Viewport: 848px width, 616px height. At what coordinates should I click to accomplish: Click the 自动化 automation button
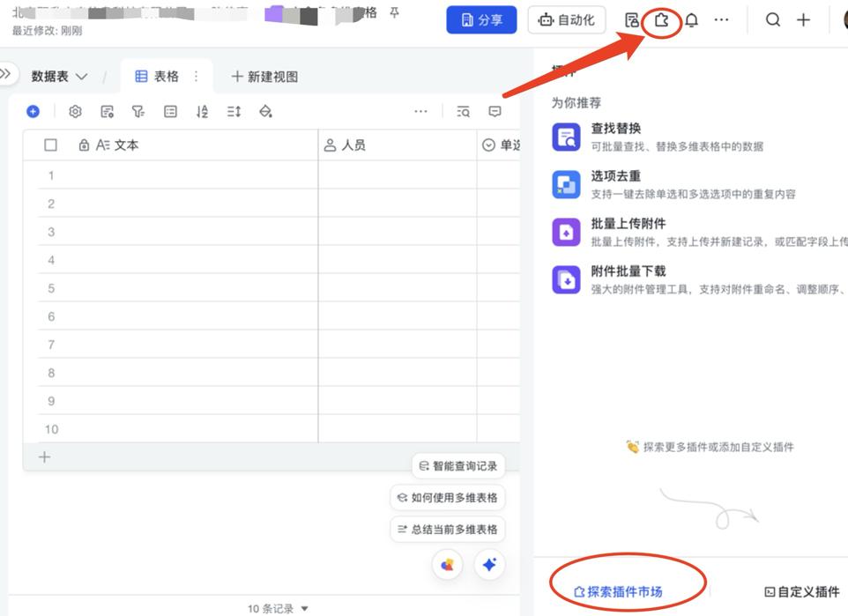(x=567, y=19)
